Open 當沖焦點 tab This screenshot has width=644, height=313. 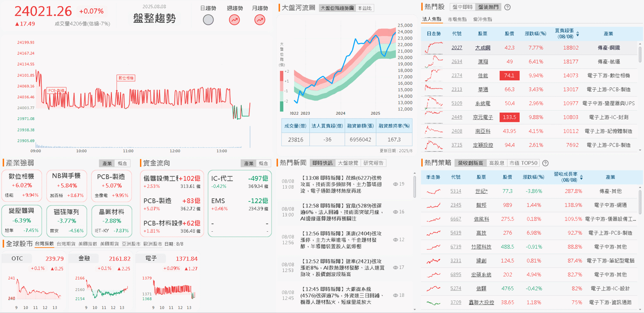point(482,19)
